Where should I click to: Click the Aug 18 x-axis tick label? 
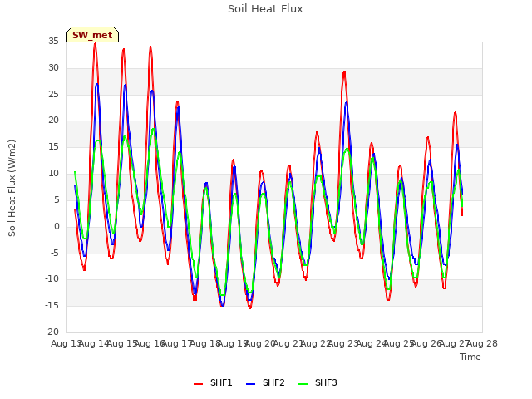tap(205, 343)
